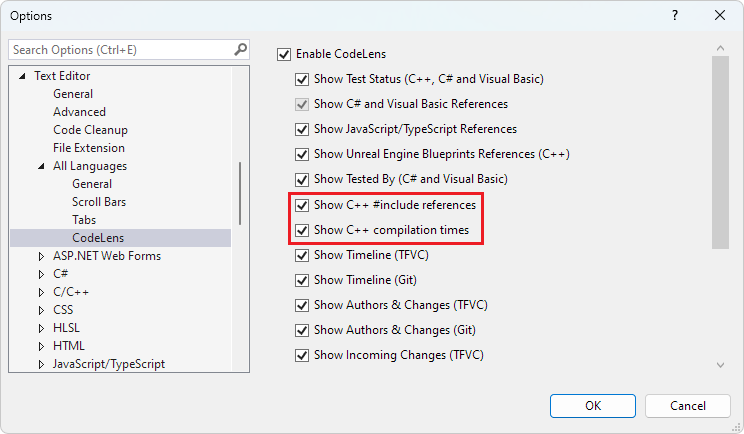
Task: Open the Code Cleanup options page
Action: point(90,130)
